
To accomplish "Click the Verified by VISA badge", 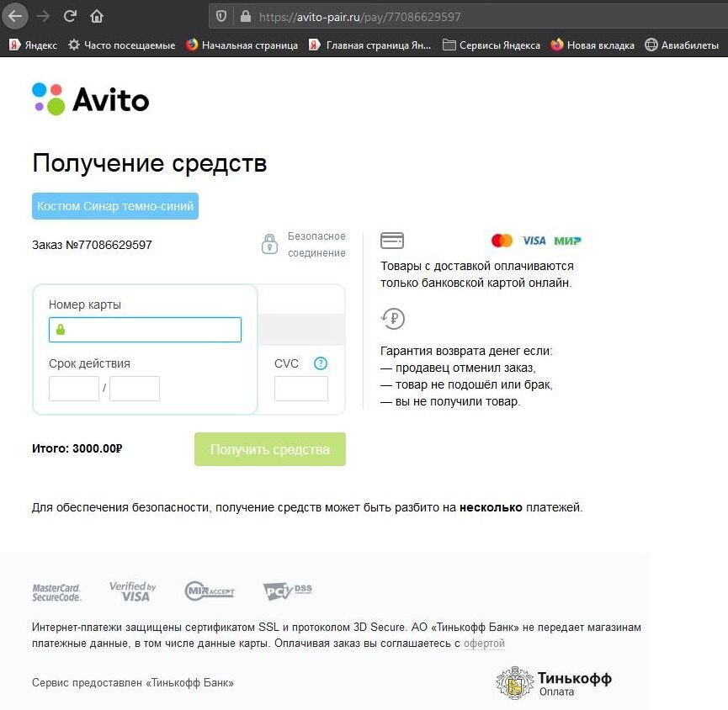I will point(133,591).
